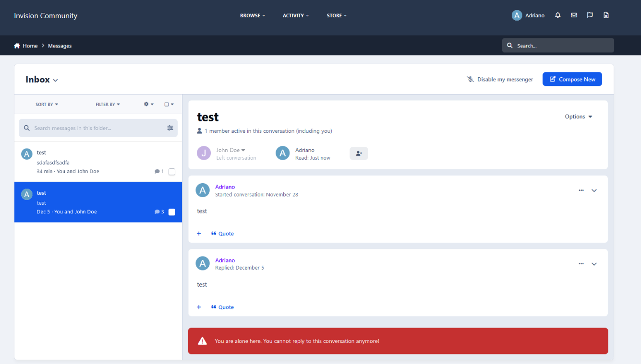Open the select-all checkbox dropdown in list toolbar
The height and width of the screenshot is (364, 641).
(x=169, y=105)
